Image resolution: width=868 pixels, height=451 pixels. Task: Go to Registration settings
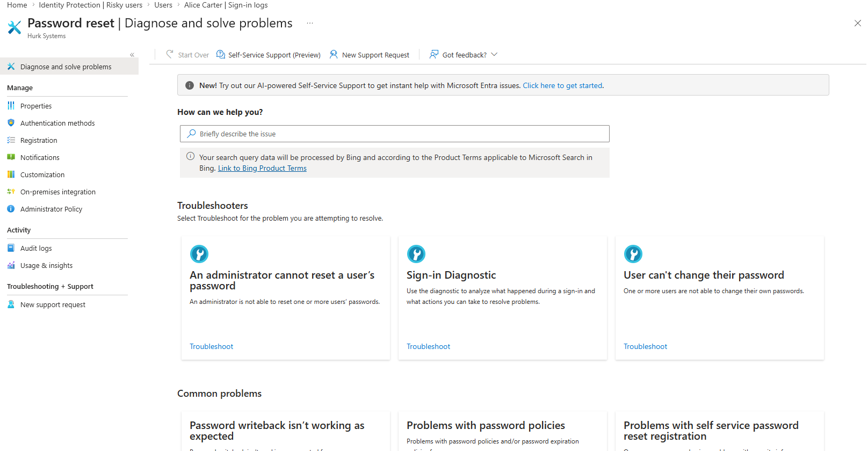coord(39,140)
